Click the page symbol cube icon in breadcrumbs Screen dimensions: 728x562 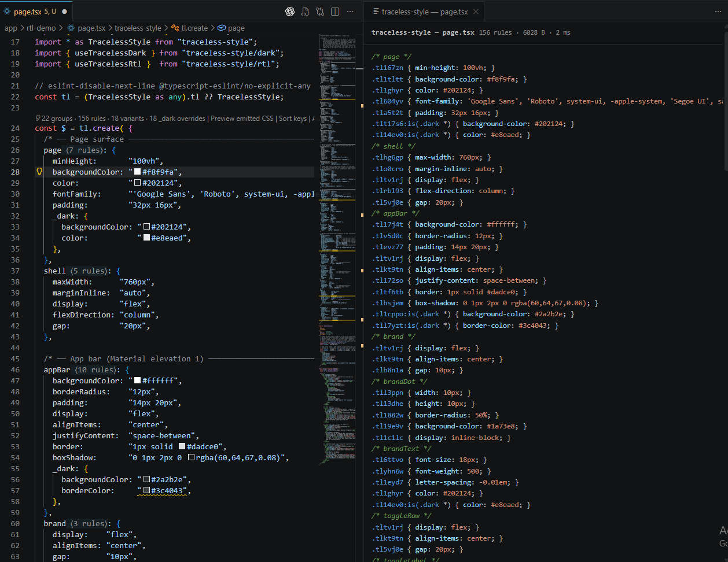221,28
